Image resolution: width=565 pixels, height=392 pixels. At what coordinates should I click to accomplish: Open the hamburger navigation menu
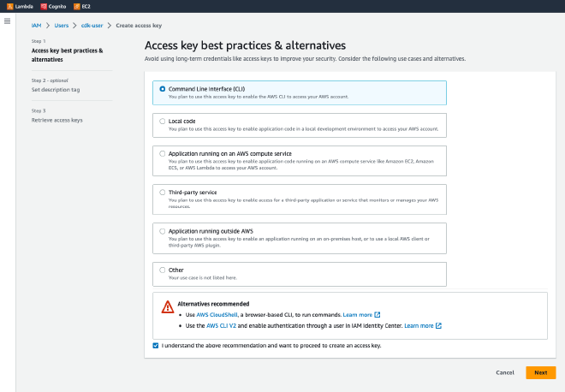tap(8, 21)
